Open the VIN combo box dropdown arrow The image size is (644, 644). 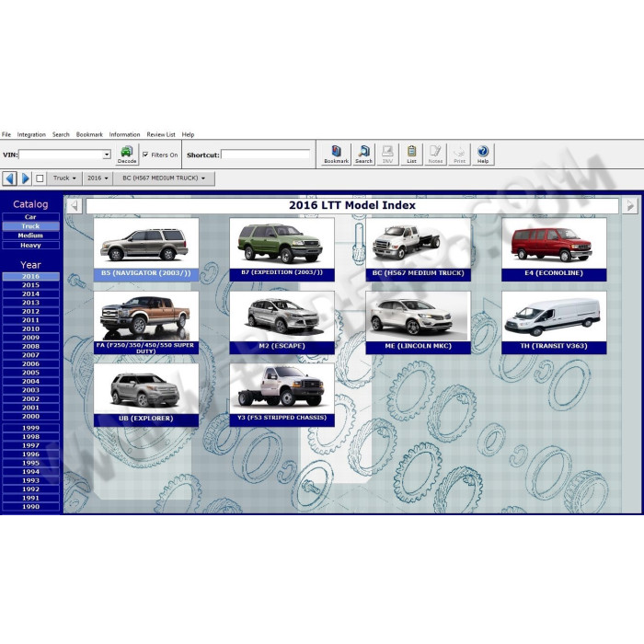(x=107, y=155)
